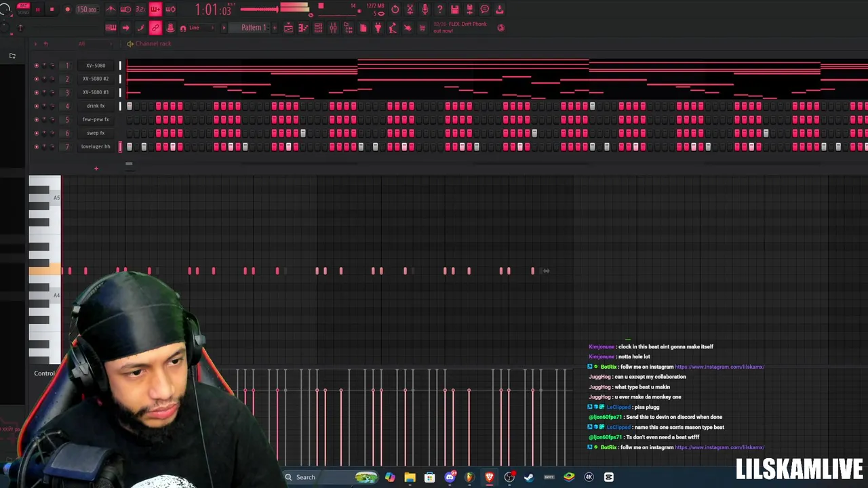The width and height of the screenshot is (868, 488).
Task: Select the few-pew fx channel button
Action: (x=96, y=119)
